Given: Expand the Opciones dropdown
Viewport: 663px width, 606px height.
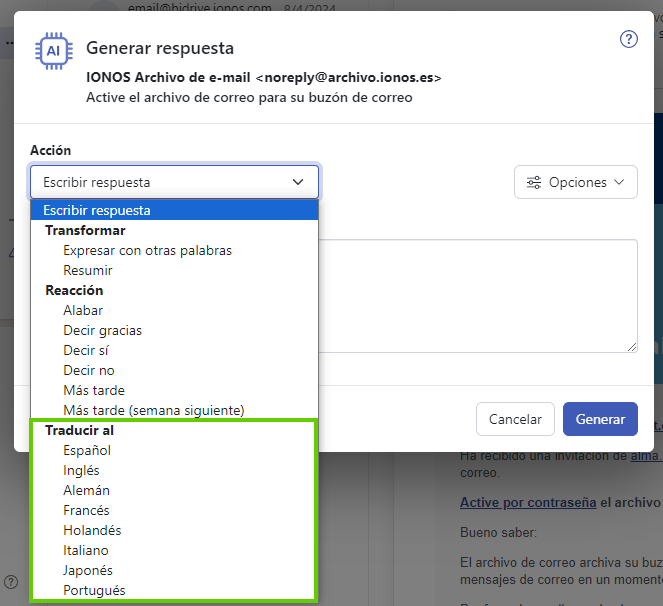Looking at the screenshot, I should 575,182.
